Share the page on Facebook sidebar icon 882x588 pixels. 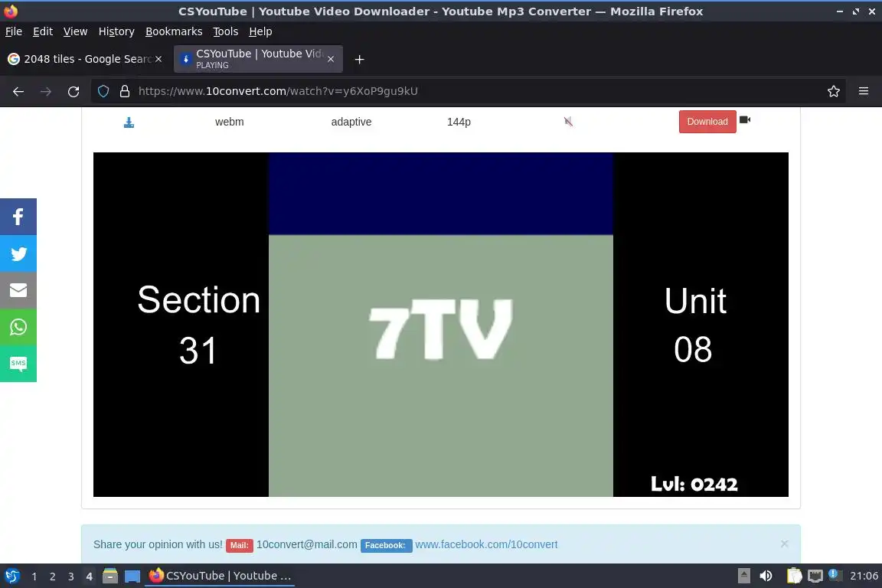tap(18, 217)
